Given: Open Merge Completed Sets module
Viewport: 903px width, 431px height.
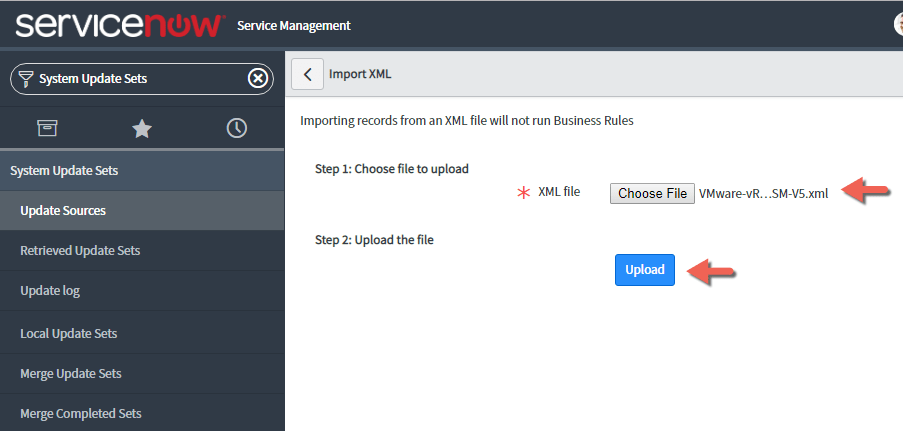Looking at the screenshot, I should click(x=81, y=413).
